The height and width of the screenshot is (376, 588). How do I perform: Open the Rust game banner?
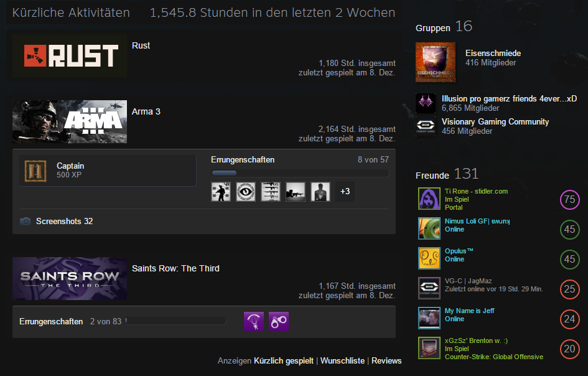tap(70, 56)
